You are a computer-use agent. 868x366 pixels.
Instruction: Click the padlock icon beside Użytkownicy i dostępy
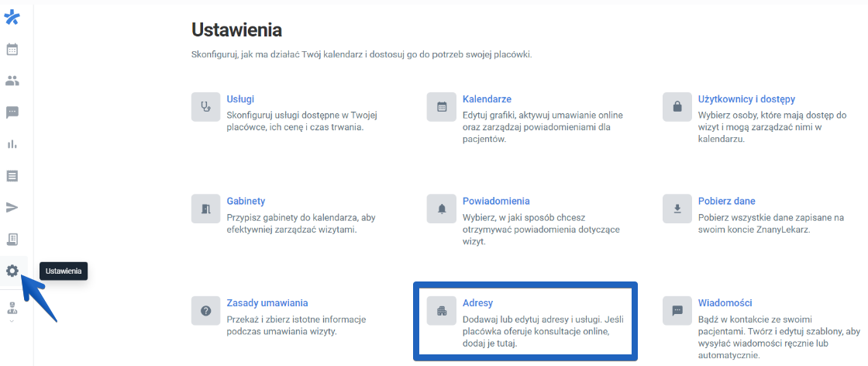pyautogui.click(x=677, y=107)
